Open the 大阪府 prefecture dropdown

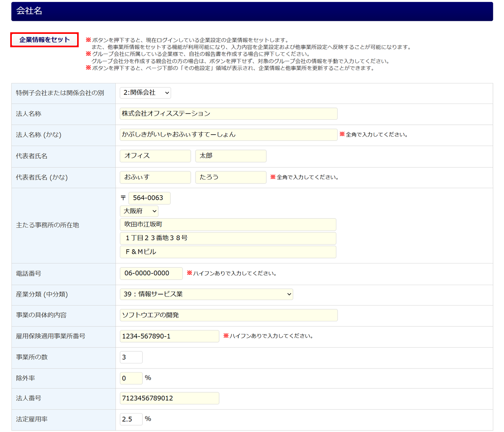[139, 211]
